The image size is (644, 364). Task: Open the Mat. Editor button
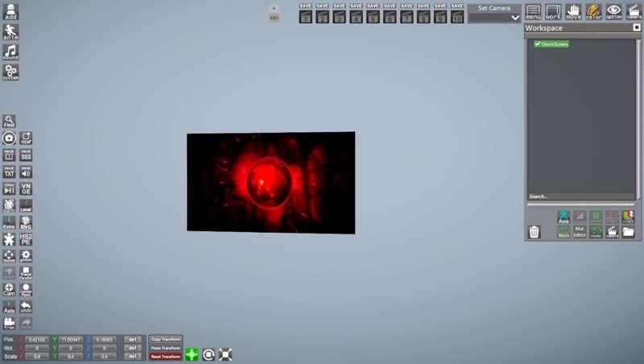[x=580, y=232]
